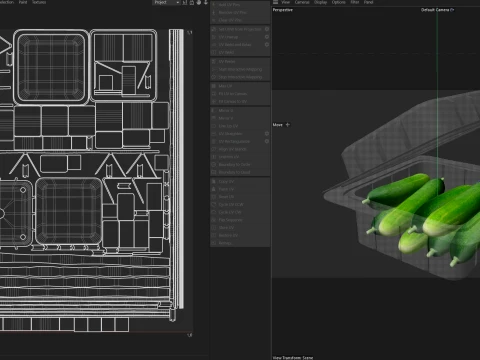
Task: Open settings gear for UV Straighten
Action: (267, 134)
